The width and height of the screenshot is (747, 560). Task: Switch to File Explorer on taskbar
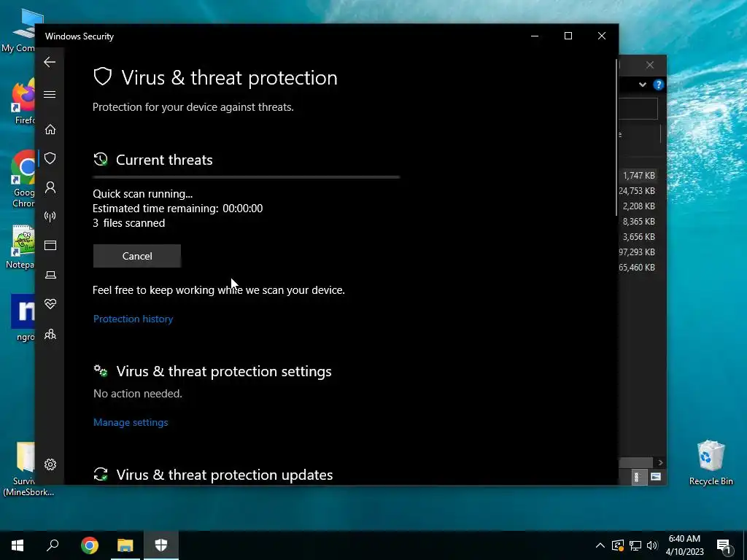[x=125, y=545]
